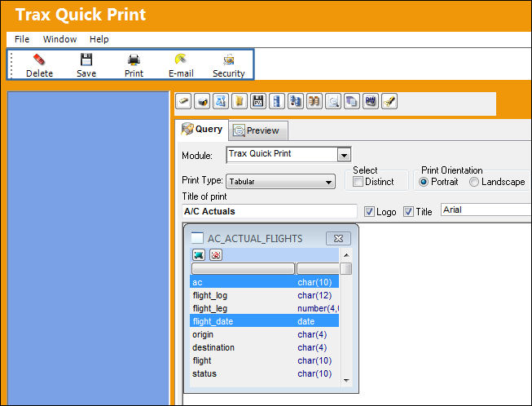This screenshot has height=406, width=532.
Task: Open the E-mail tool
Action: pyautogui.click(x=181, y=65)
